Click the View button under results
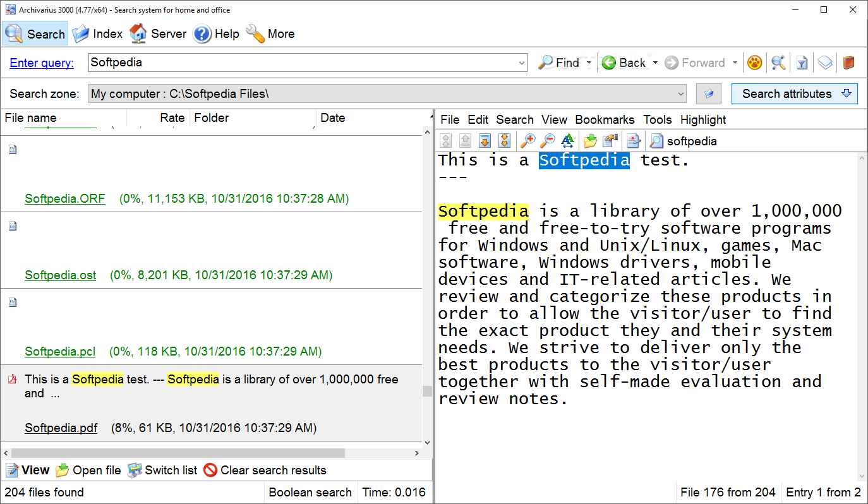 [x=27, y=470]
